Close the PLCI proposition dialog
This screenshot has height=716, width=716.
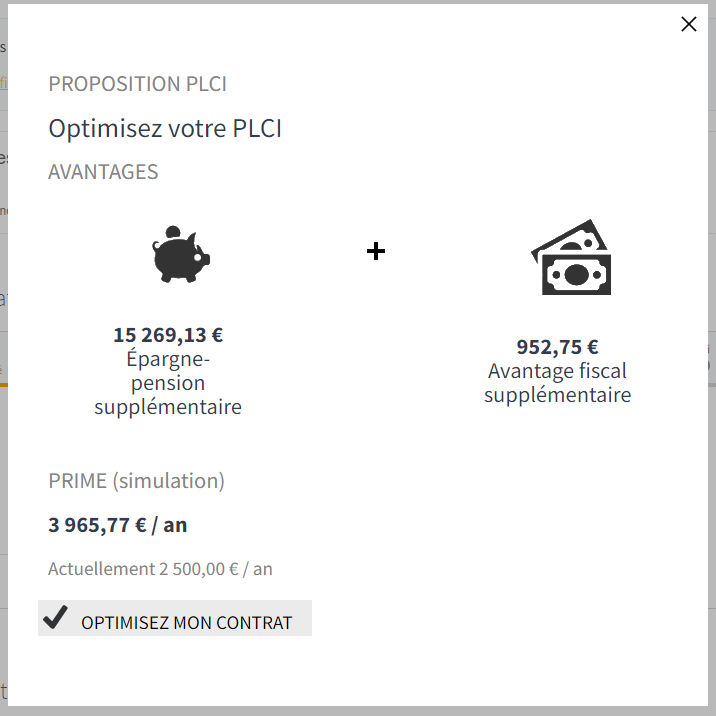[x=688, y=25]
